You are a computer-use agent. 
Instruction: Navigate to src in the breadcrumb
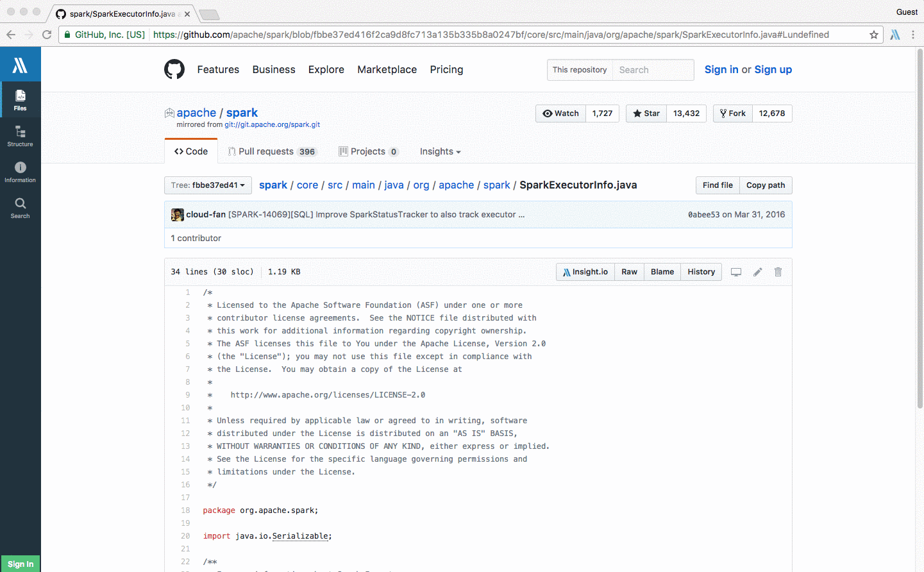pyautogui.click(x=335, y=185)
